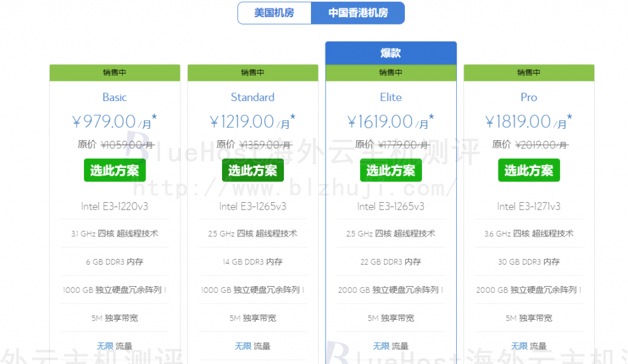
Task: Click the ¥1619.00 monthly price
Action: tap(391, 121)
